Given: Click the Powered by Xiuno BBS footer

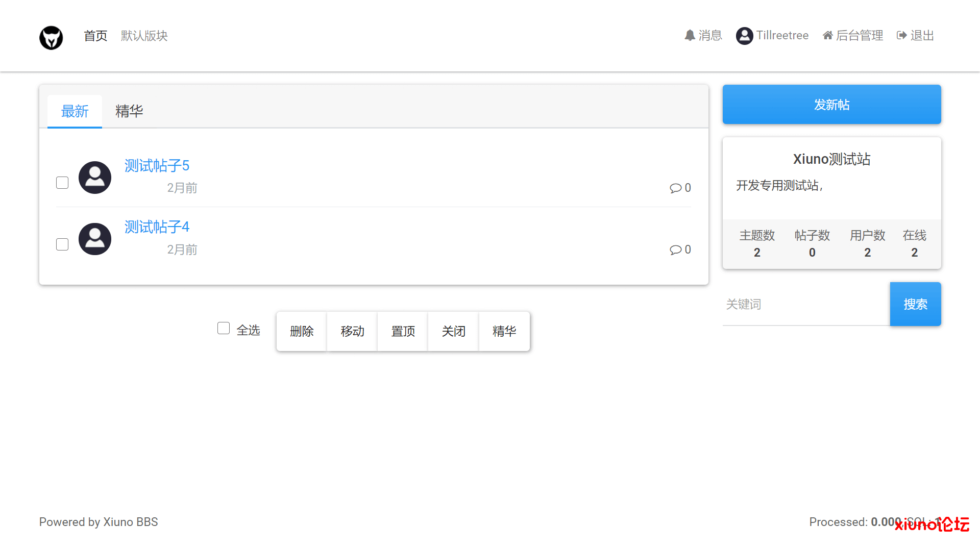Looking at the screenshot, I should click(99, 522).
